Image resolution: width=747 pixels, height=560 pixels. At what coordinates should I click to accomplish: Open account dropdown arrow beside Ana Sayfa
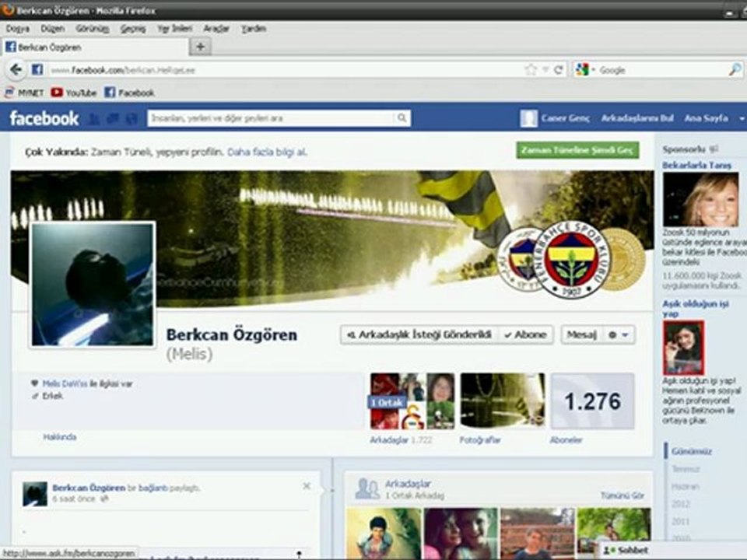click(x=742, y=118)
